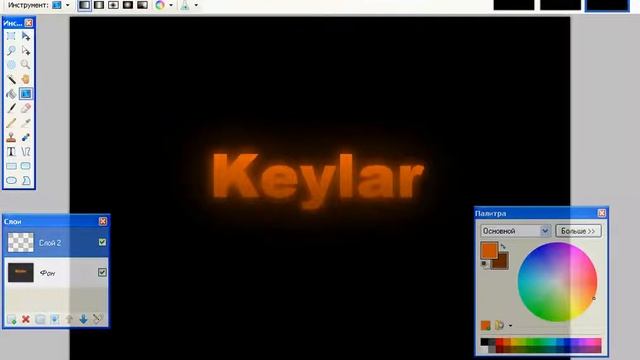Viewport: 640px width, 360px height.
Task: Select the Text tool
Action: 11,151
